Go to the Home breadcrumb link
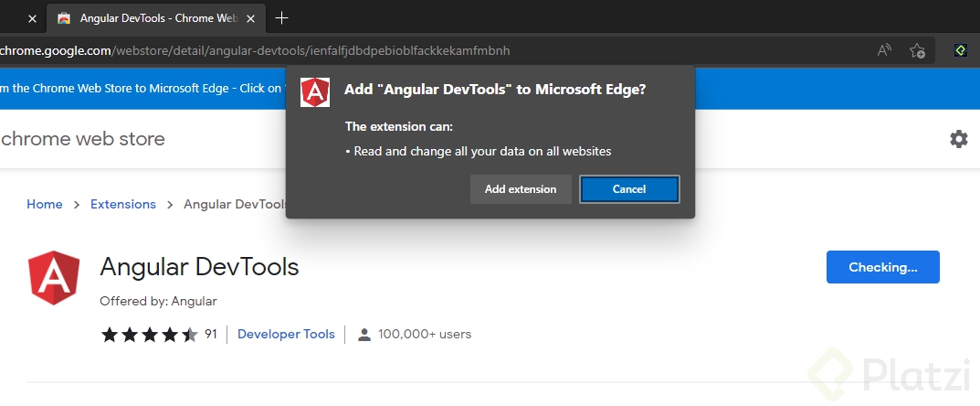 click(x=44, y=204)
